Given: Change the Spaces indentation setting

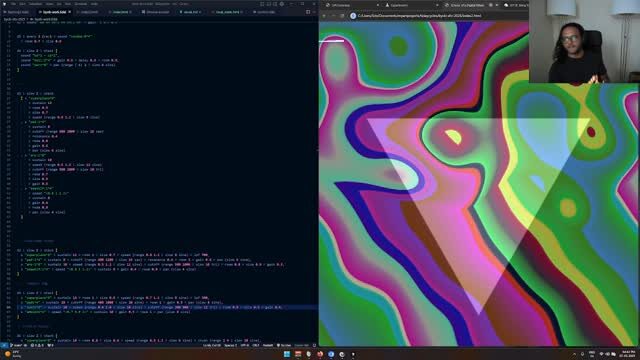Looking at the screenshot, I should 231,345.
